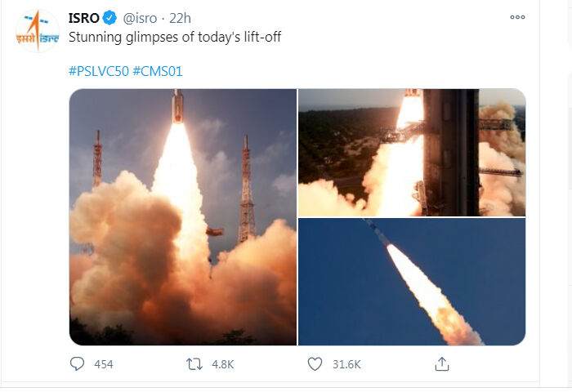Viewport: 572px width, 392px height.
Task: Open the tweet's more options menu
Action: [516, 17]
